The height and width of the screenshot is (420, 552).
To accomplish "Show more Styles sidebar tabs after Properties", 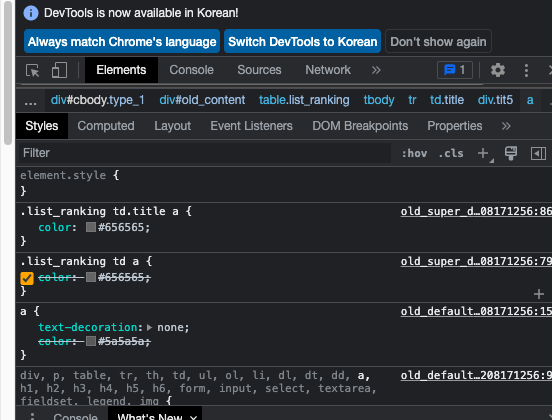I will coord(506,126).
